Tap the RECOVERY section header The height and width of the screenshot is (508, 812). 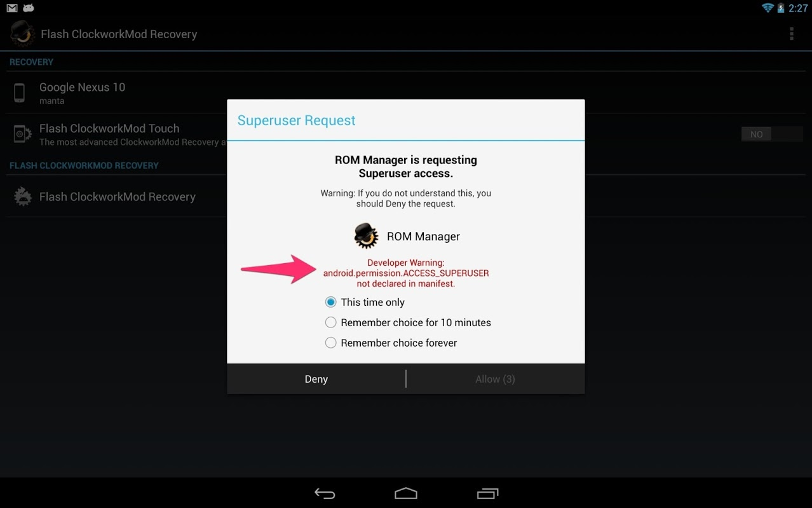tap(31, 62)
